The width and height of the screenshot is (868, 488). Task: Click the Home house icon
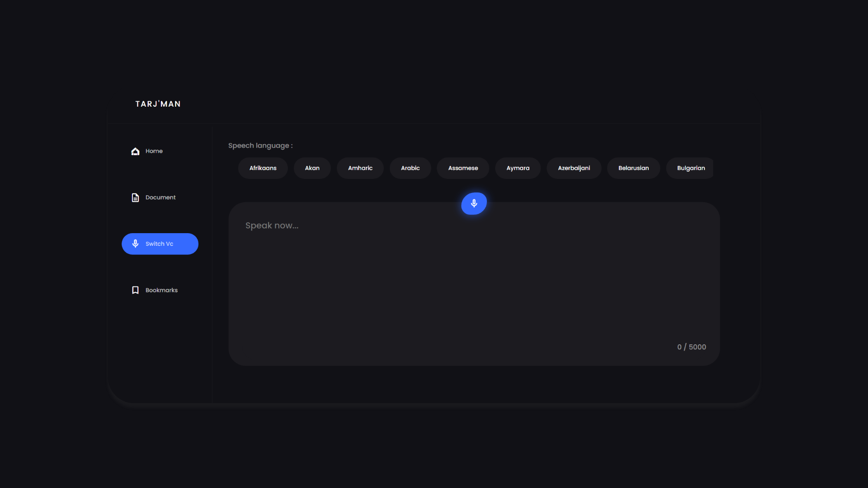[x=135, y=151]
